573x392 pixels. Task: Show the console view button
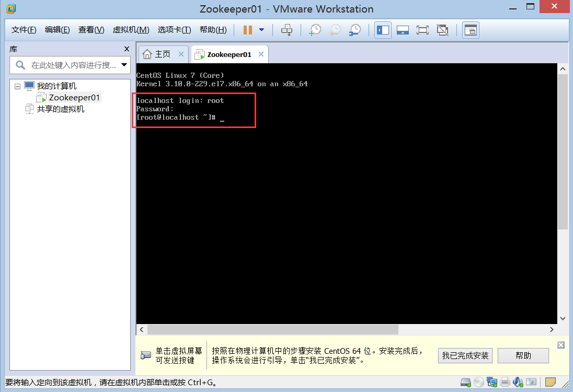click(471, 30)
